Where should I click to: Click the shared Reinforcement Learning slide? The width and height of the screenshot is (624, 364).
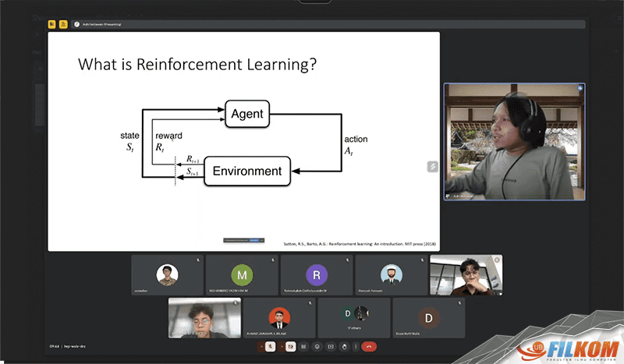[243, 142]
